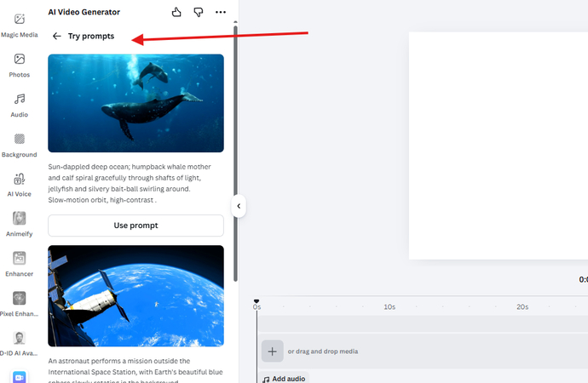Screen dimensions: 588x383
Task: Open the Background sidebar panel
Action: 20,146
